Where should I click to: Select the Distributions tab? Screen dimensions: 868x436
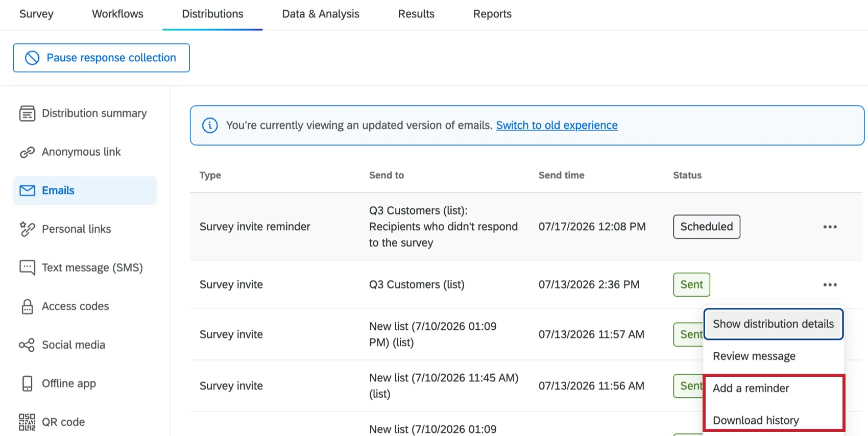212,14
